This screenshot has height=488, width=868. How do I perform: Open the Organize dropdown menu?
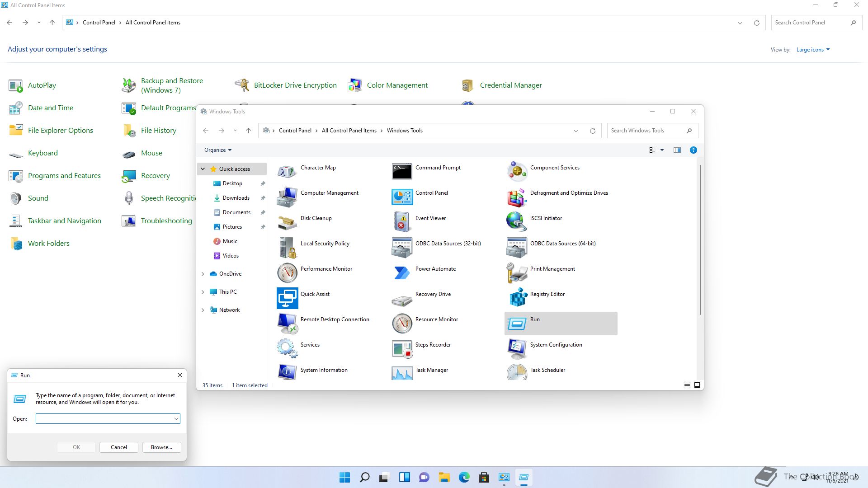tap(217, 150)
